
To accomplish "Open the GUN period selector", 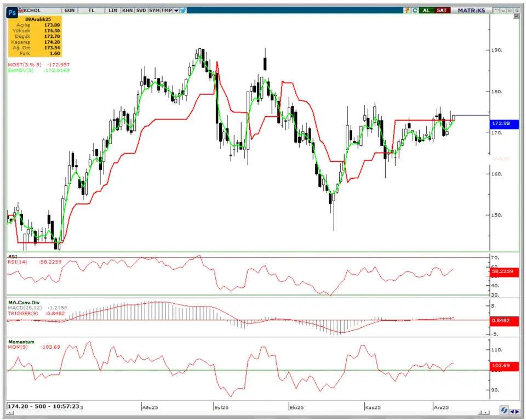I will coord(70,10).
